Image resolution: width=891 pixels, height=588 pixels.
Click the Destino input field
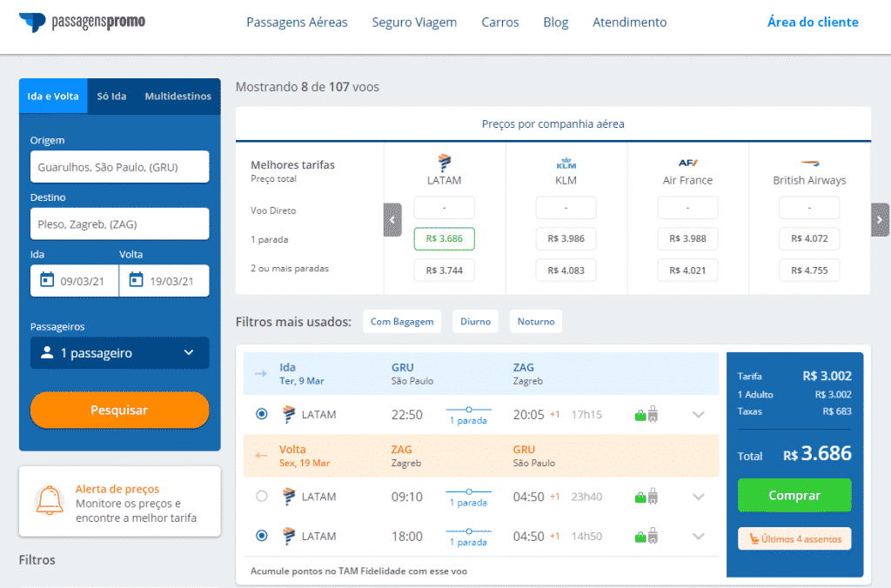point(119,224)
